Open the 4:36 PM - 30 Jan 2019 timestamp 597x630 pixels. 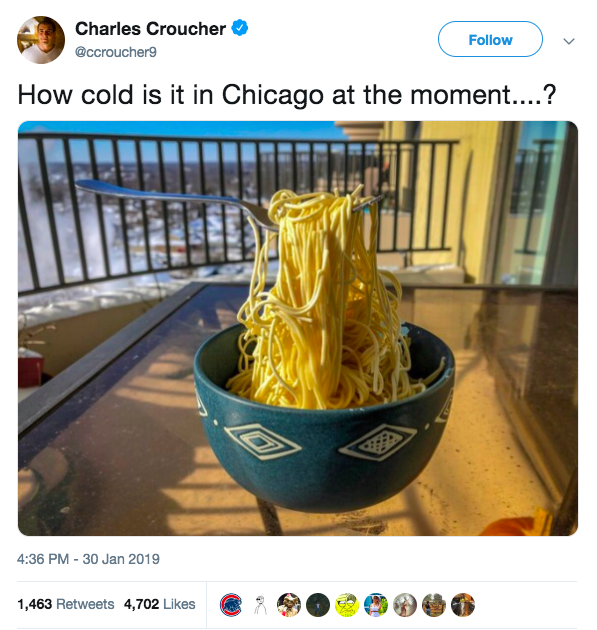coord(88,559)
